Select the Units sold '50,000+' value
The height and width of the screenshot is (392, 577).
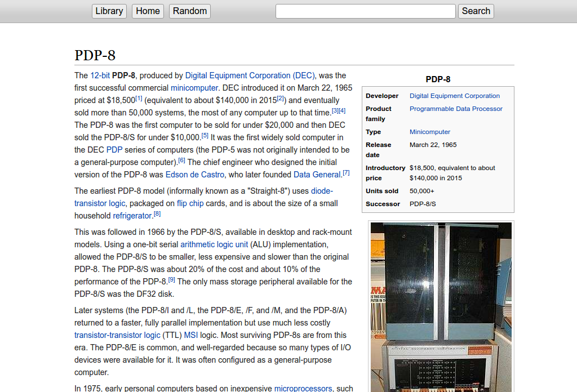[421, 191]
